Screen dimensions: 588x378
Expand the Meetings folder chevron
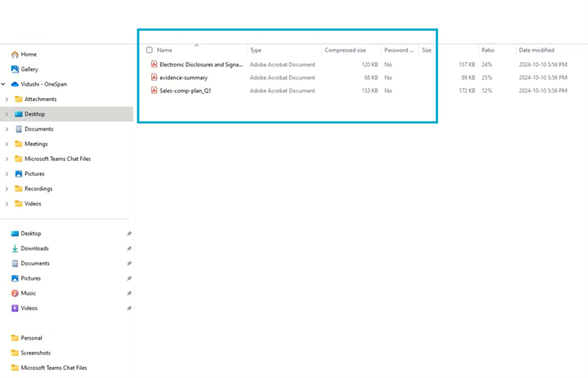[x=7, y=144]
